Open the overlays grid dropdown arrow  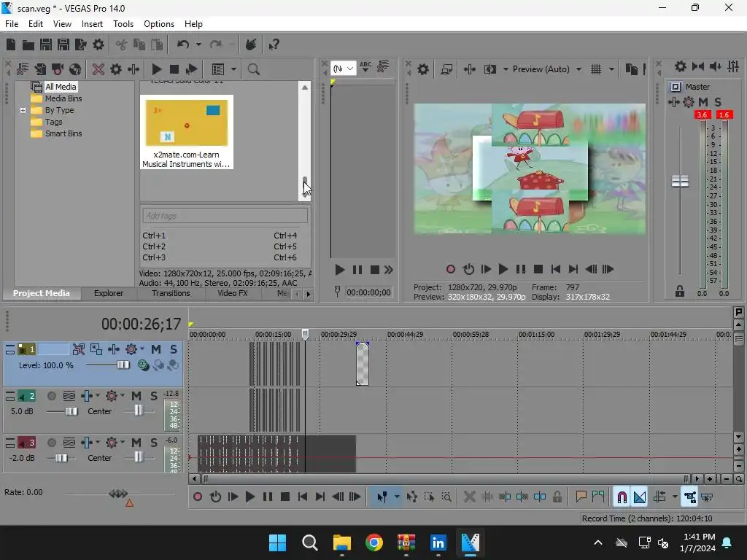(611, 69)
